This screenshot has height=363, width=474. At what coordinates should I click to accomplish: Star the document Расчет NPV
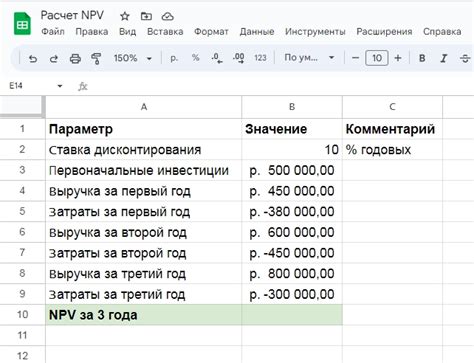tap(125, 16)
